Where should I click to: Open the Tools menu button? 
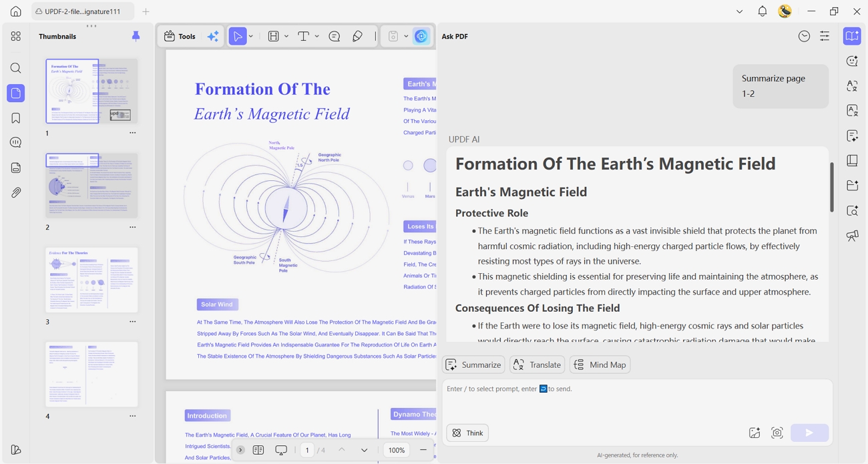click(x=180, y=36)
